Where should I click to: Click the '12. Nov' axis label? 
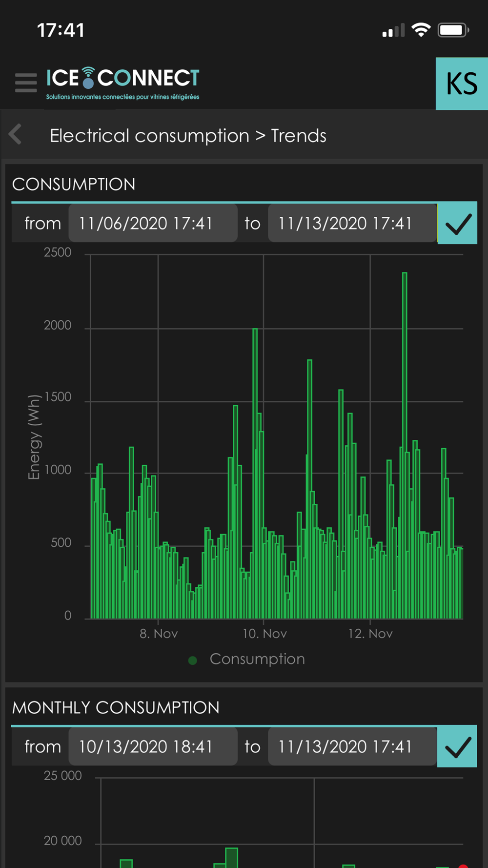[x=370, y=634]
